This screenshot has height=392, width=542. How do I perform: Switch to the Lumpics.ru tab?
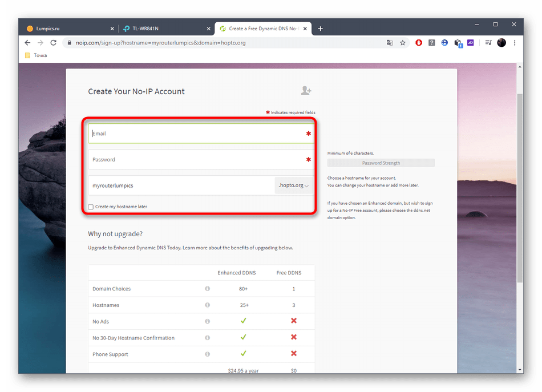click(68, 29)
